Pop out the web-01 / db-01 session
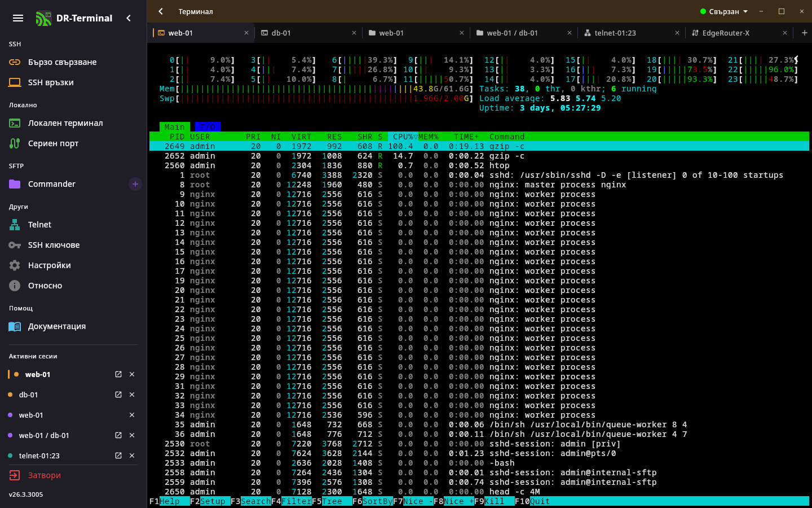The width and height of the screenshot is (812, 508). coord(118,435)
